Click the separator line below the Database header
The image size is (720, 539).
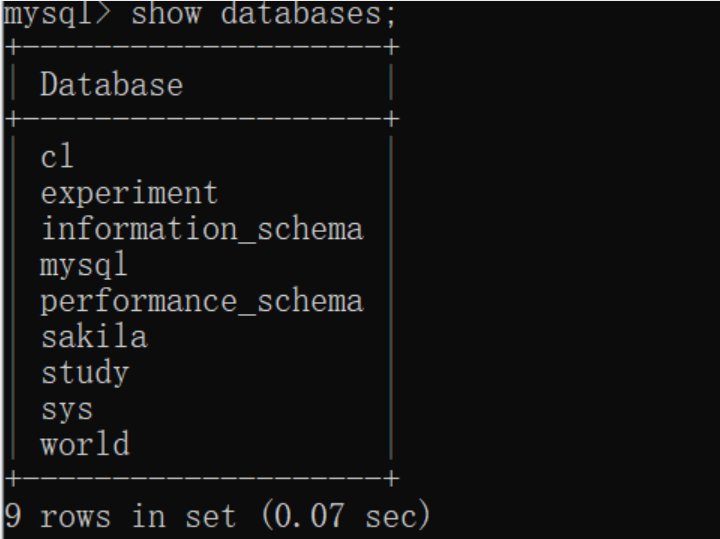(200, 119)
